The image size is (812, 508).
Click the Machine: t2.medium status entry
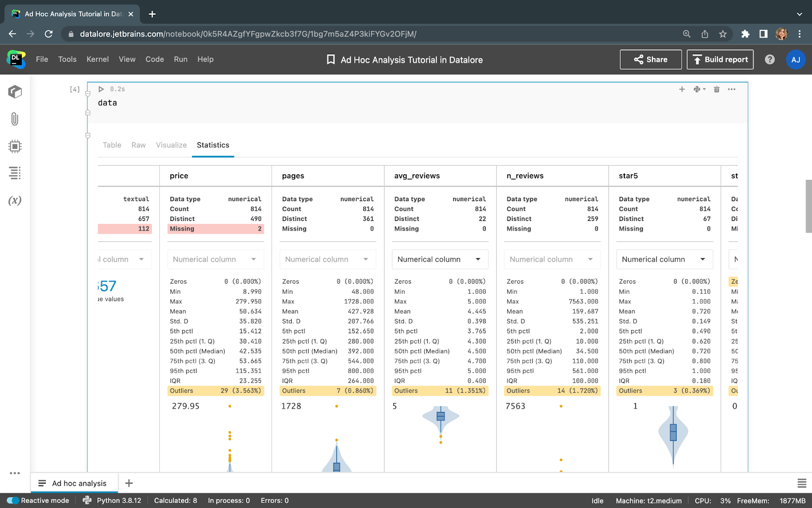(x=649, y=501)
